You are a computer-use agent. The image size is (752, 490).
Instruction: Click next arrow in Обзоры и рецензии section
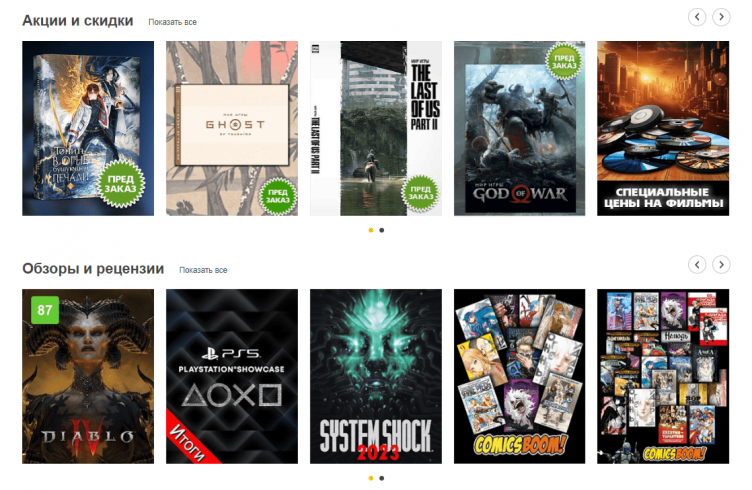tap(720, 265)
